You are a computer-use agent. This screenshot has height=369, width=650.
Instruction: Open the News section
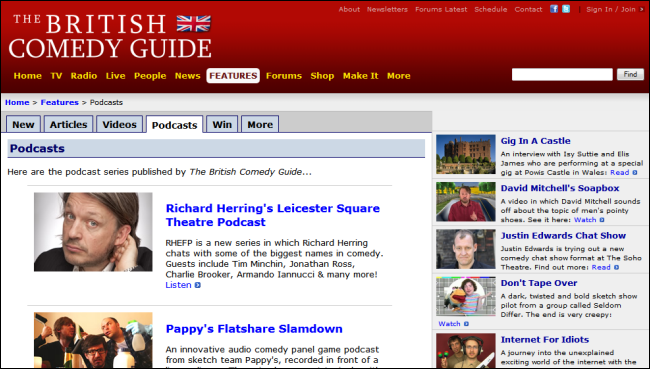187,76
